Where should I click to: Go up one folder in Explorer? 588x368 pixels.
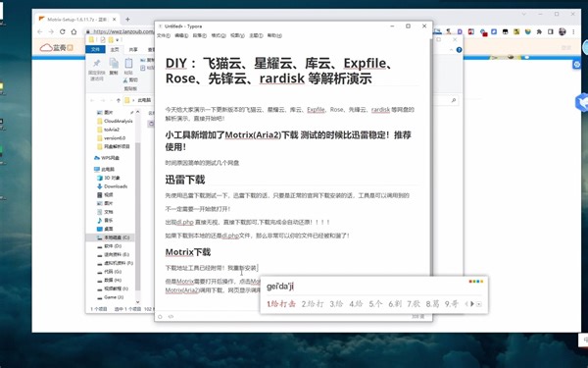pos(119,100)
